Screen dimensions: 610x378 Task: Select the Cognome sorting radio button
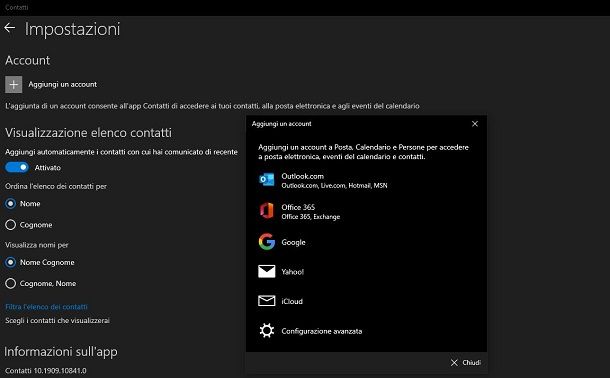pos(11,225)
